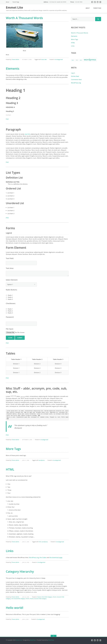
Task: Click the Google Plus icon in the footer
Action: 100,640
